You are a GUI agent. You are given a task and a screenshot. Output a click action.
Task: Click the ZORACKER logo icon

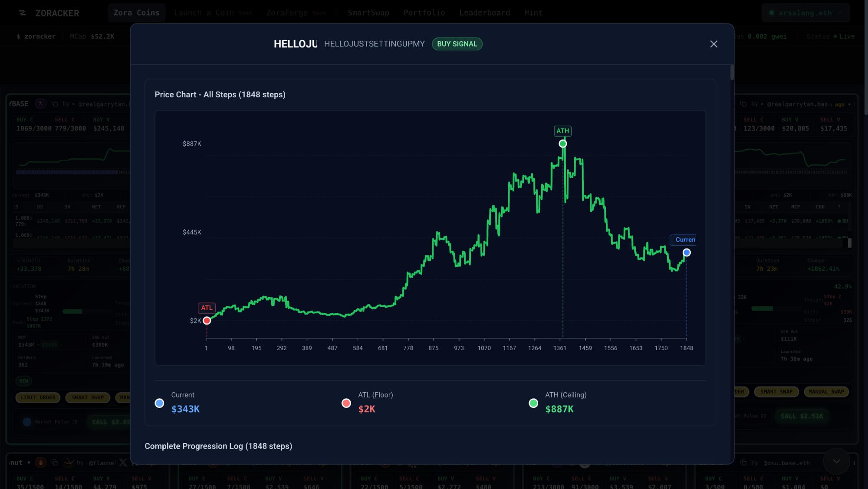coord(23,13)
